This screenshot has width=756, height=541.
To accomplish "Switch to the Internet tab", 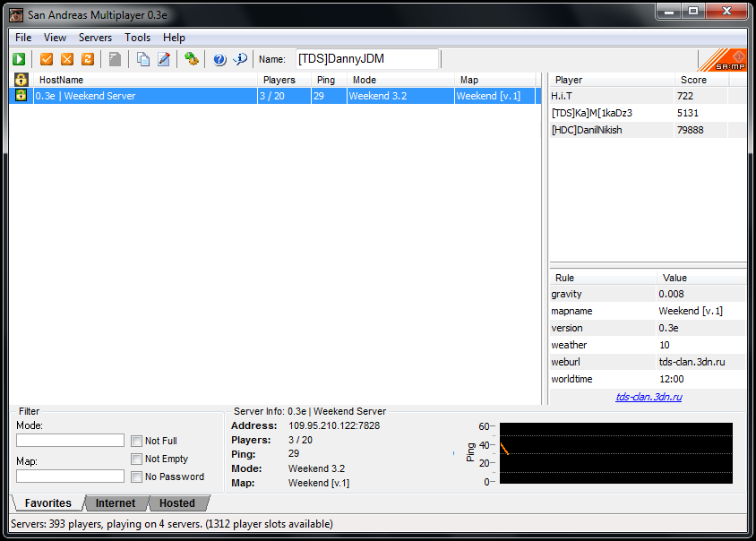I will coord(116,502).
